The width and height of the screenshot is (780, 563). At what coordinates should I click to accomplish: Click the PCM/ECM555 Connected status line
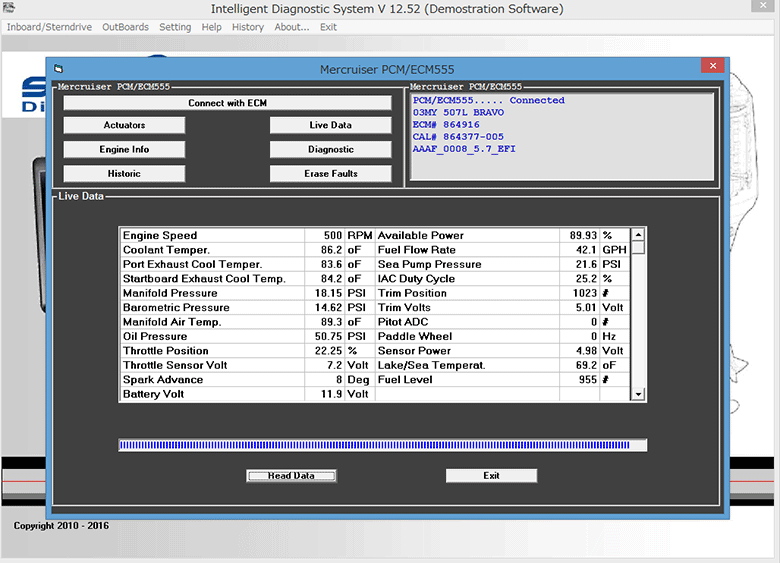488,100
